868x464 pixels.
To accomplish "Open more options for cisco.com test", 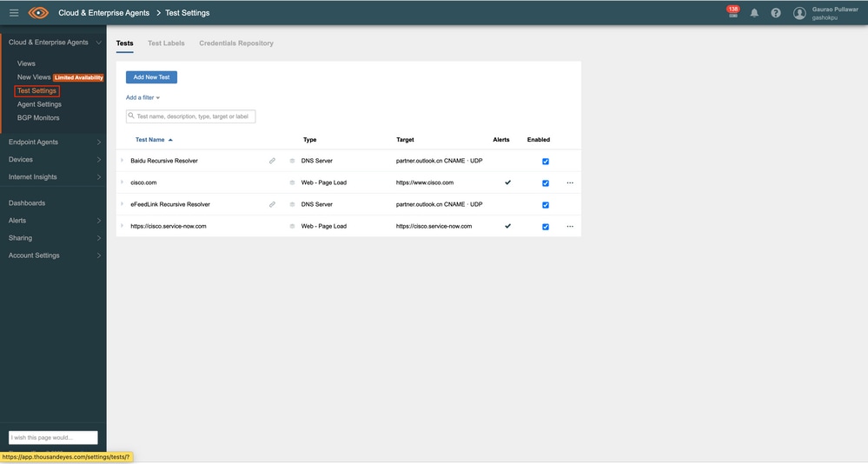I will [x=570, y=182].
